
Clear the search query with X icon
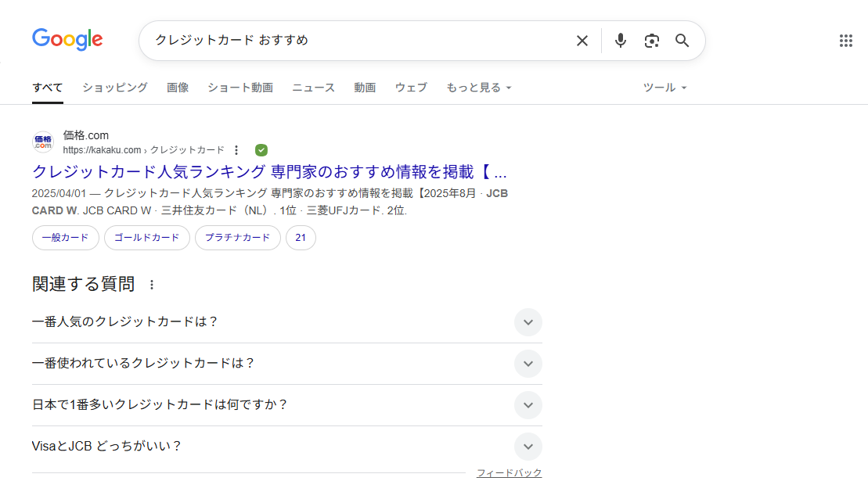click(582, 41)
